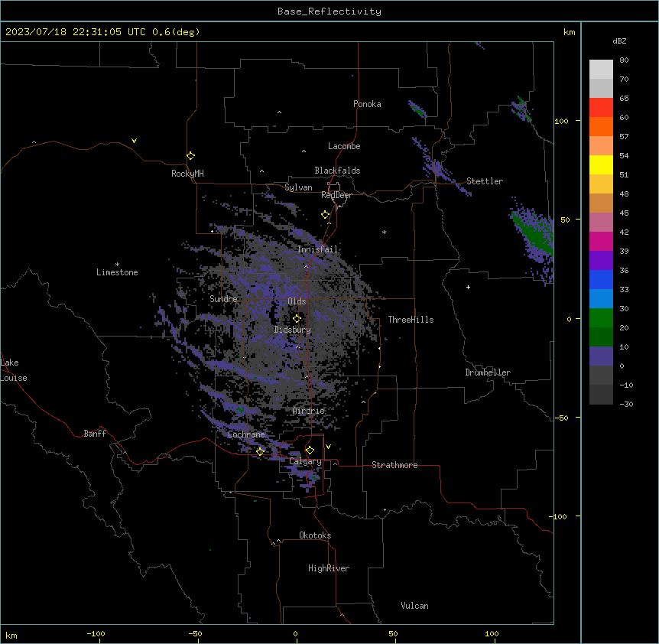This screenshot has width=659, height=644.
Task: Click the Sundre label
Action: (223, 299)
